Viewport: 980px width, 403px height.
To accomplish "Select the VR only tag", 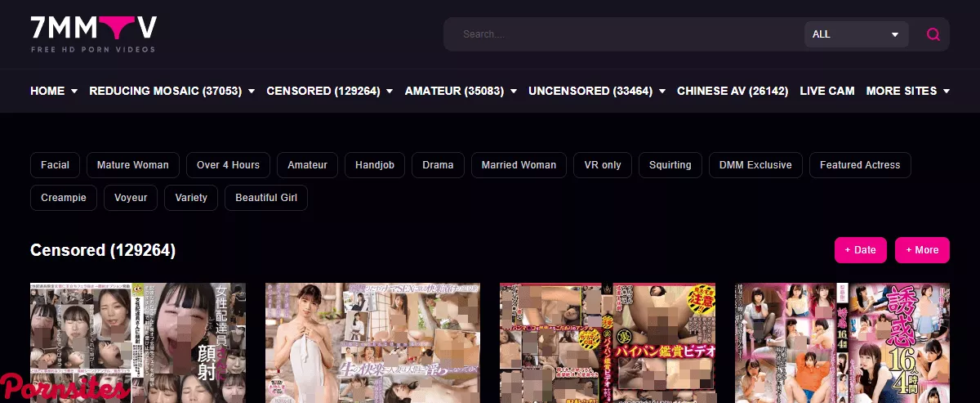I will 603,165.
